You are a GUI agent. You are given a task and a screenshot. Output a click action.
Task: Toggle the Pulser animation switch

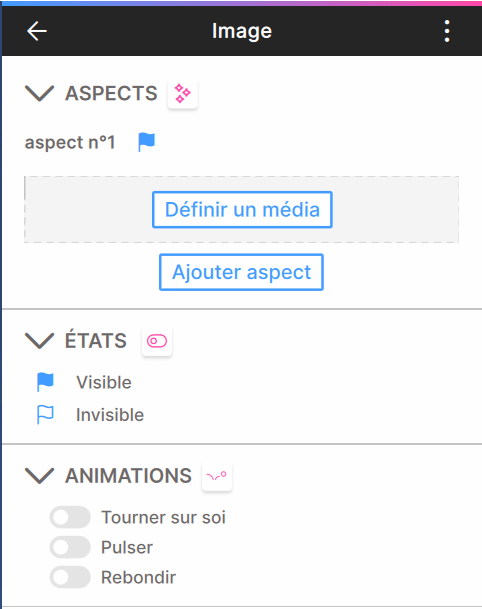(x=70, y=547)
